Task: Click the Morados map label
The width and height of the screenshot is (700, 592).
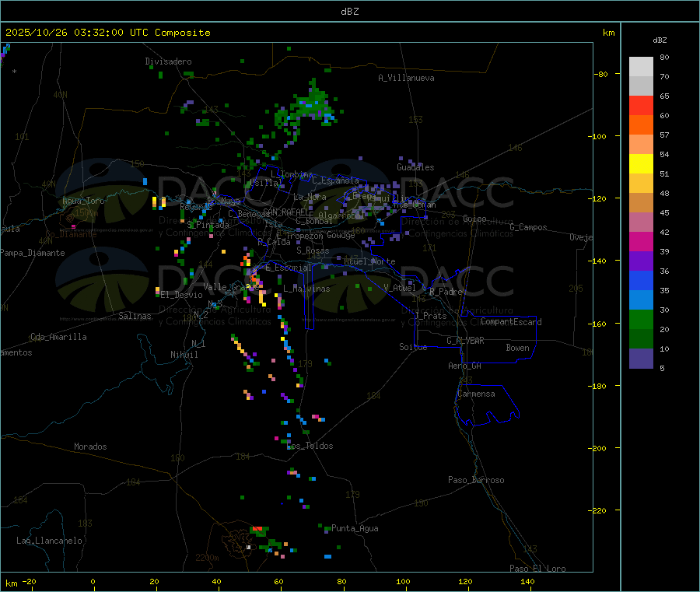Action: point(90,447)
